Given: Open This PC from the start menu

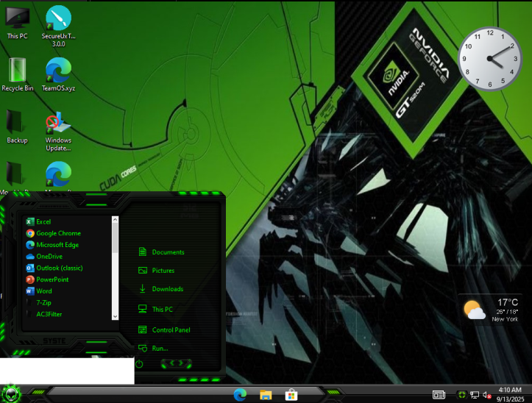Looking at the screenshot, I should (155, 310).
